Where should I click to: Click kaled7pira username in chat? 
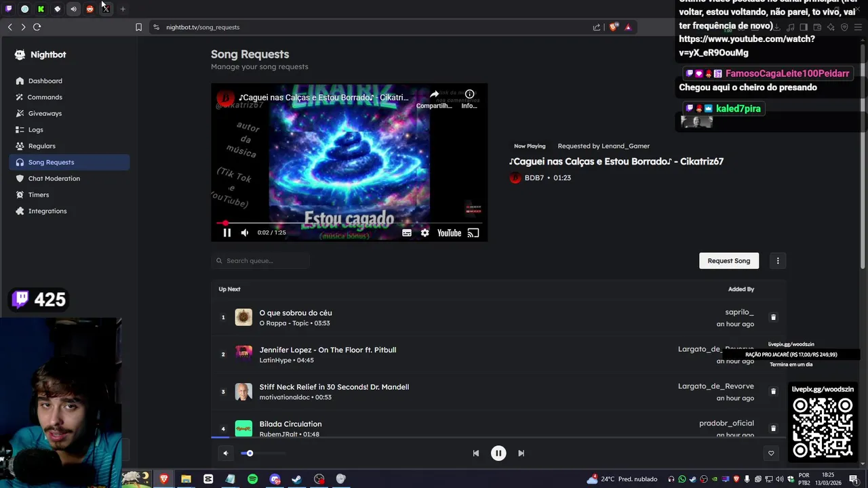point(738,108)
